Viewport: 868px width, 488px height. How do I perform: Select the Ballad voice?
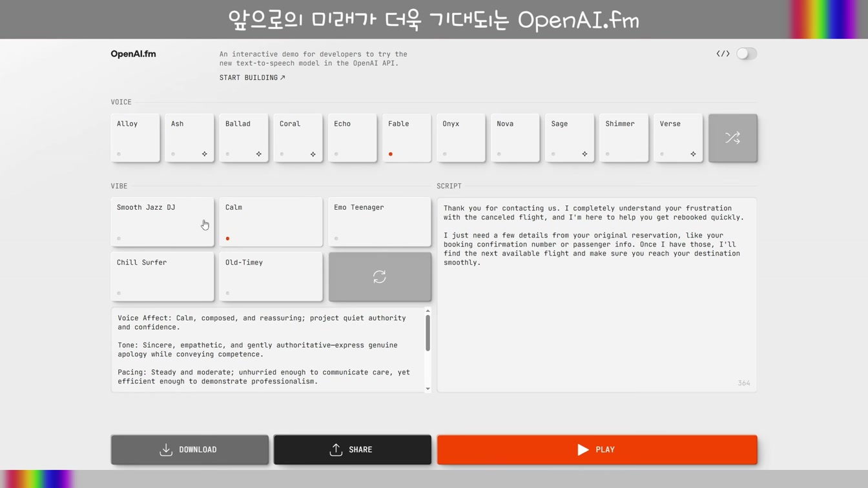pos(243,138)
